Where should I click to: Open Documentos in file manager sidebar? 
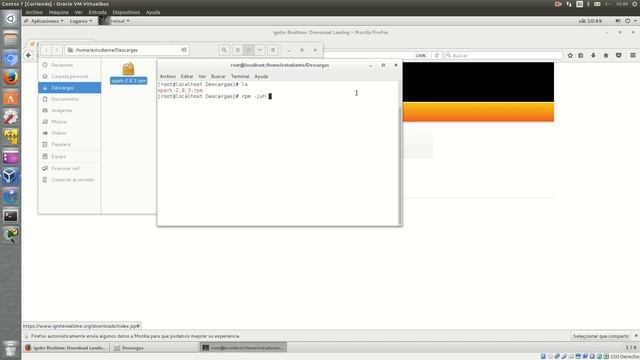[x=70, y=99]
